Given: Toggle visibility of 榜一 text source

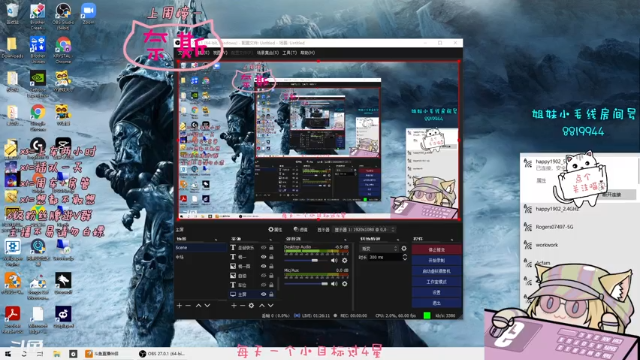Looking at the screenshot, I should (263, 257).
